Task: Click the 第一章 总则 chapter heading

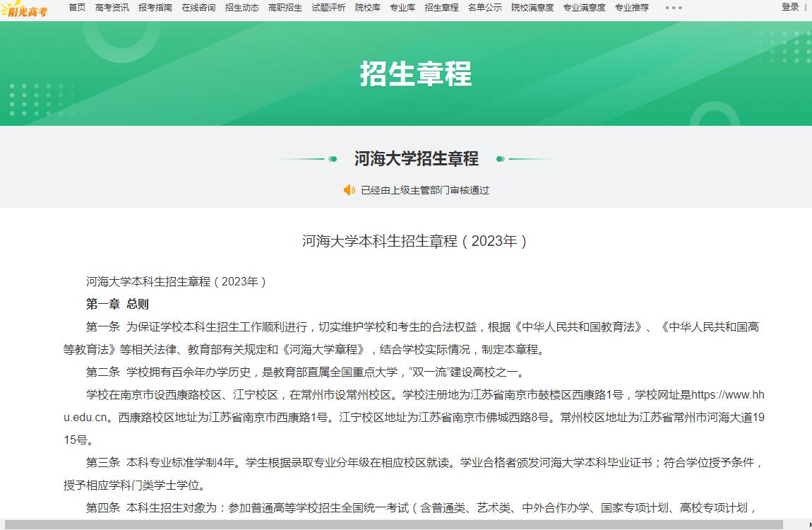Action: tap(117, 304)
